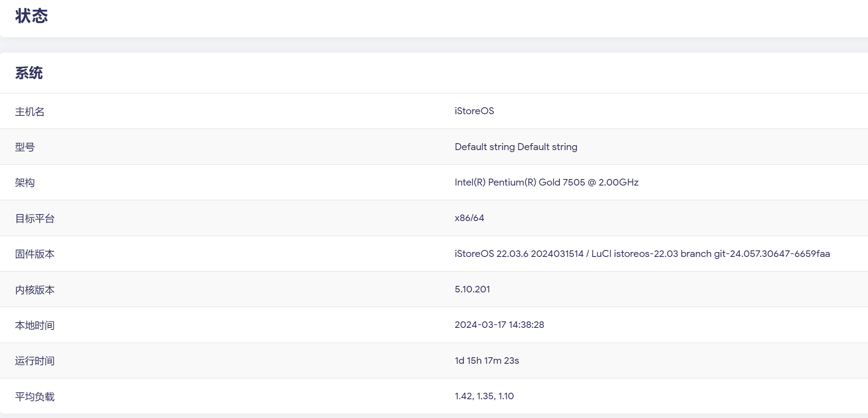Click the 1d 15h 17m 23s uptime value
868x418 pixels.
487,360
